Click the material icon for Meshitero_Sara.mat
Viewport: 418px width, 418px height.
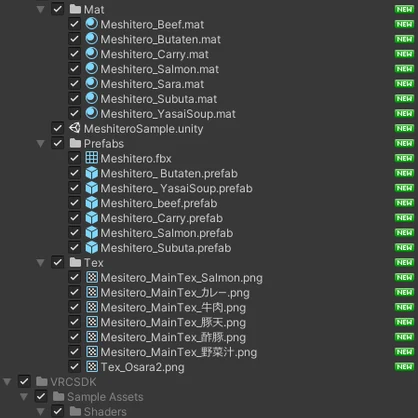pyautogui.click(x=92, y=84)
